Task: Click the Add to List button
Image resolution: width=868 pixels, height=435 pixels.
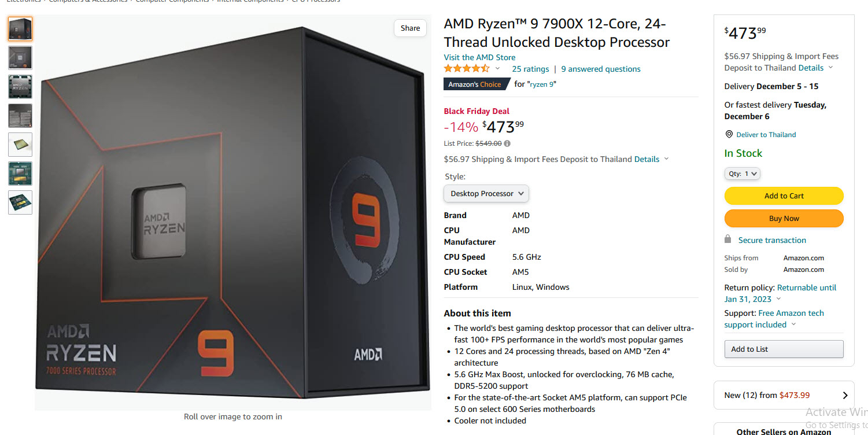Action: click(784, 348)
